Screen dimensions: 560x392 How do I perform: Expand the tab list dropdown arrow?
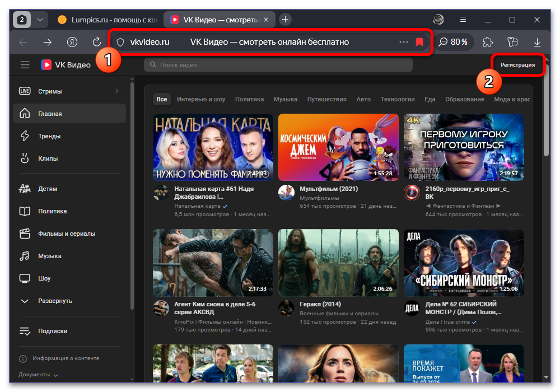click(40, 20)
